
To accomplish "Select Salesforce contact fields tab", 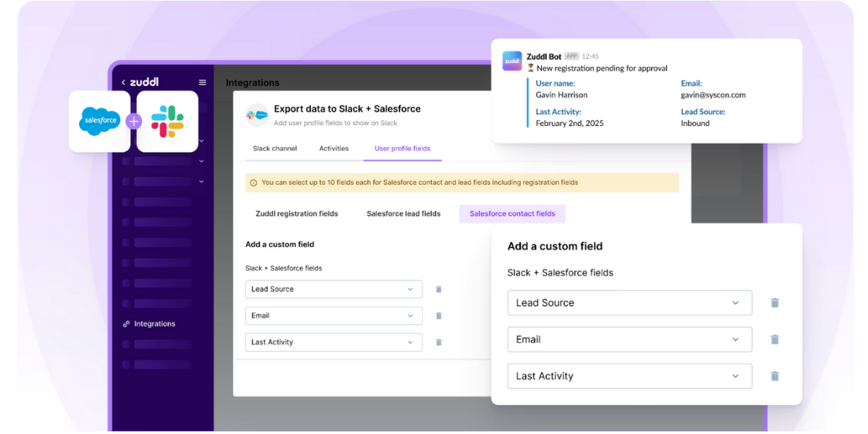I will (x=512, y=214).
